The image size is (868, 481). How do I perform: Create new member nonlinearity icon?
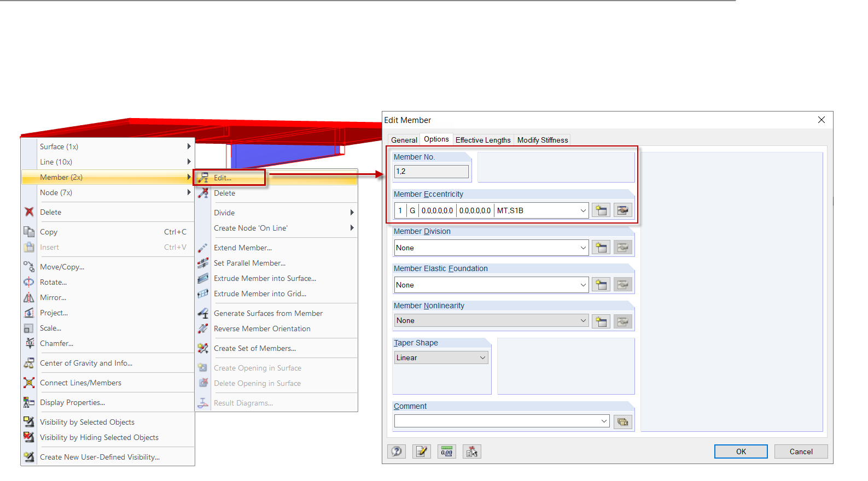tap(601, 321)
